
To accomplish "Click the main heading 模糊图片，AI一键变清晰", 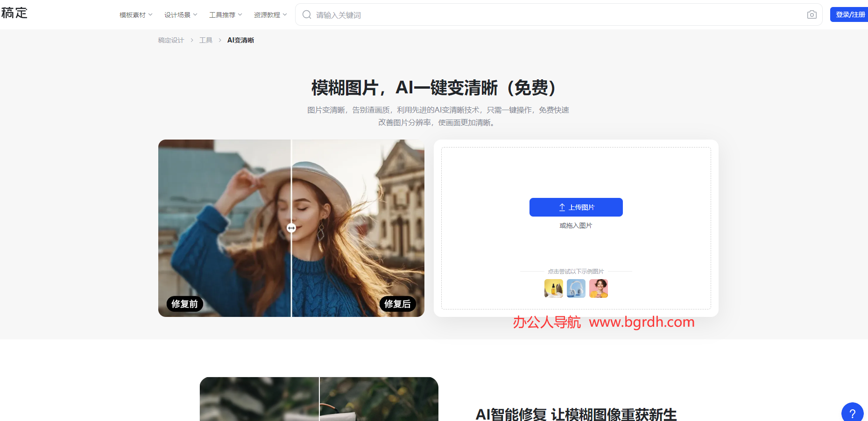I will pyautogui.click(x=433, y=88).
